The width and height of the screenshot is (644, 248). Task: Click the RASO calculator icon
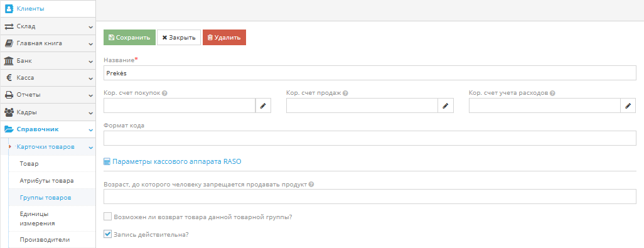click(x=107, y=162)
